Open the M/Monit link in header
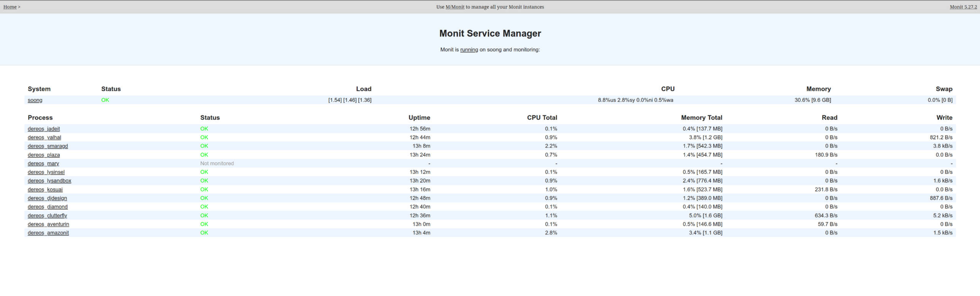Image resolution: width=980 pixels, height=296 pixels. pyautogui.click(x=455, y=7)
